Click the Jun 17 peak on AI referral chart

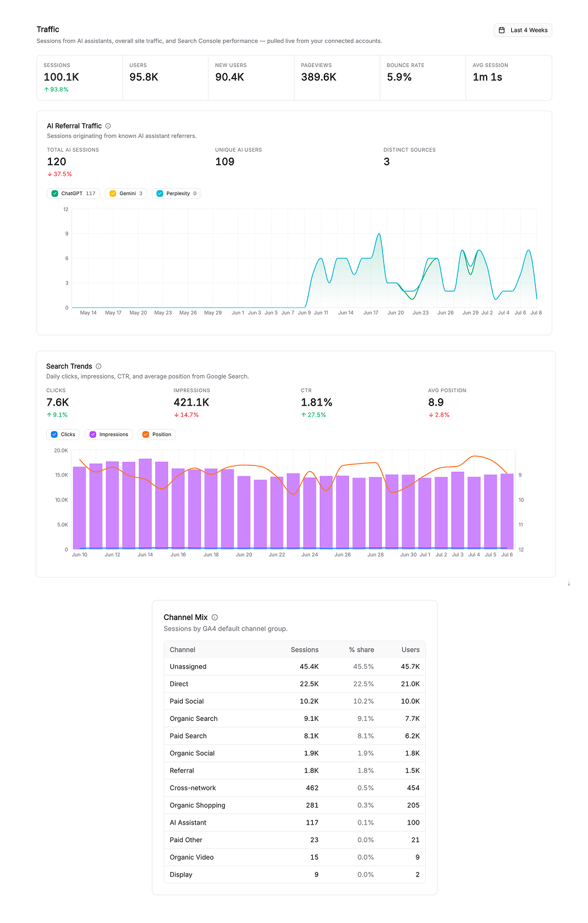pos(379,234)
